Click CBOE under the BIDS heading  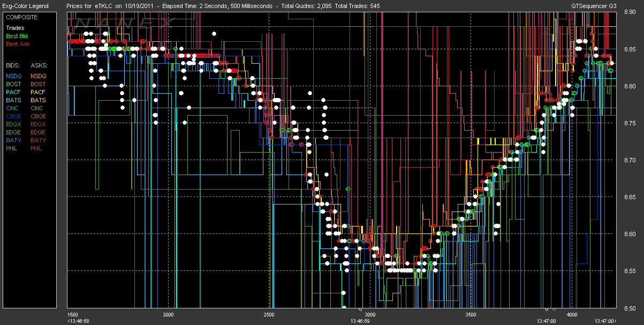[x=13, y=116]
